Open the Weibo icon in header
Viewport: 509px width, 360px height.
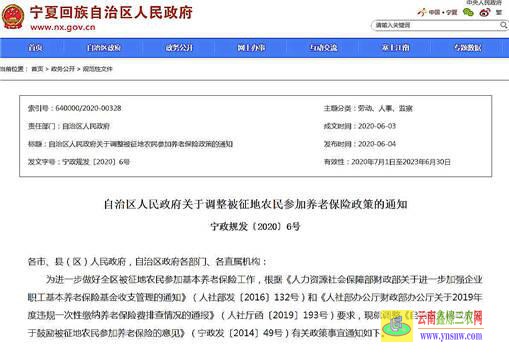485,13
